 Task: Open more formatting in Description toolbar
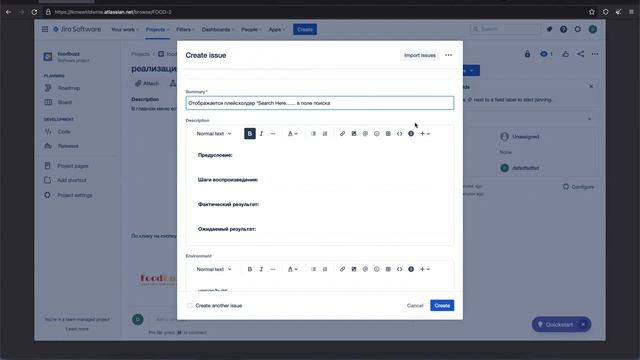click(x=273, y=133)
